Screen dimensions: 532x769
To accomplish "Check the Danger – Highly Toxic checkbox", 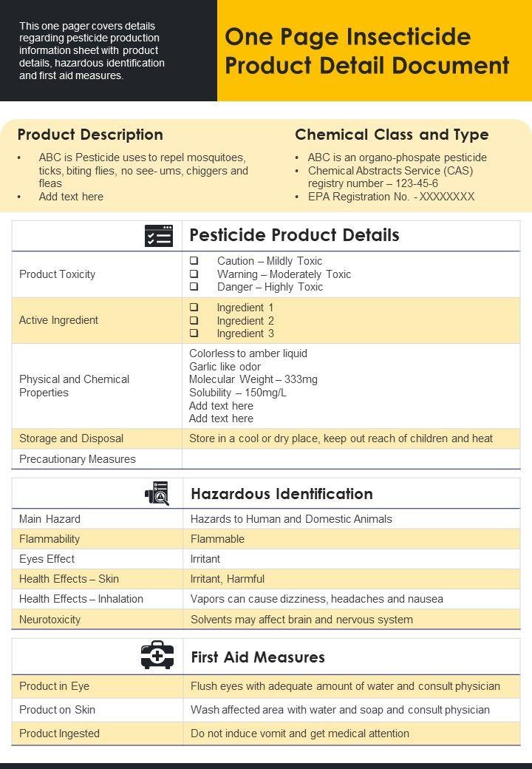I will [194, 287].
